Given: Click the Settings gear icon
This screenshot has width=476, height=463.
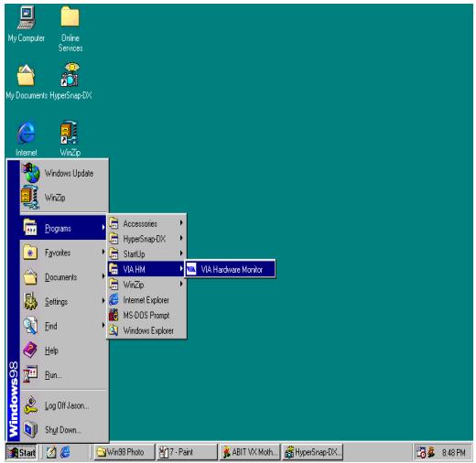Looking at the screenshot, I should point(30,301).
